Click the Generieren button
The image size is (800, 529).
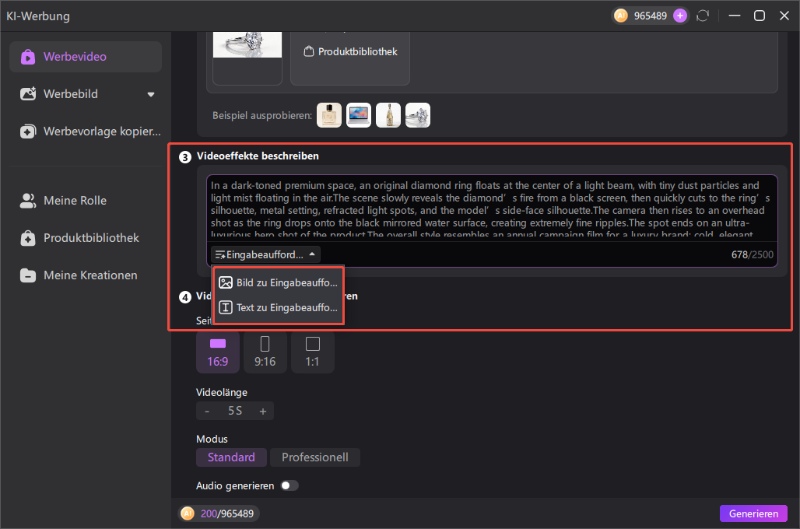(753, 514)
